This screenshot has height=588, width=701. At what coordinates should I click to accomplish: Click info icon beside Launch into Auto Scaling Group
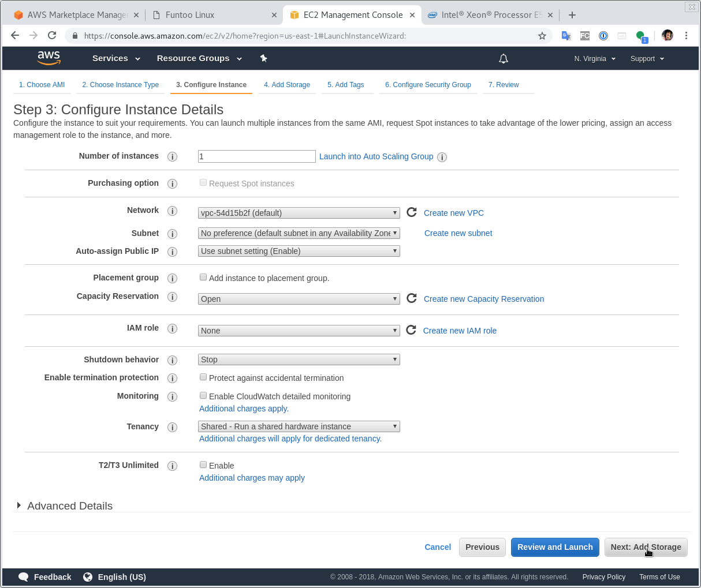(442, 157)
